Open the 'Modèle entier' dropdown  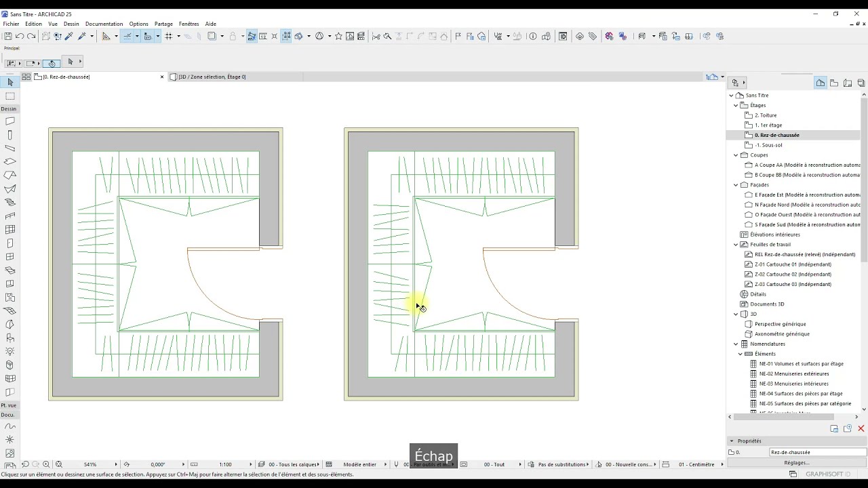[x=357, y=464]
